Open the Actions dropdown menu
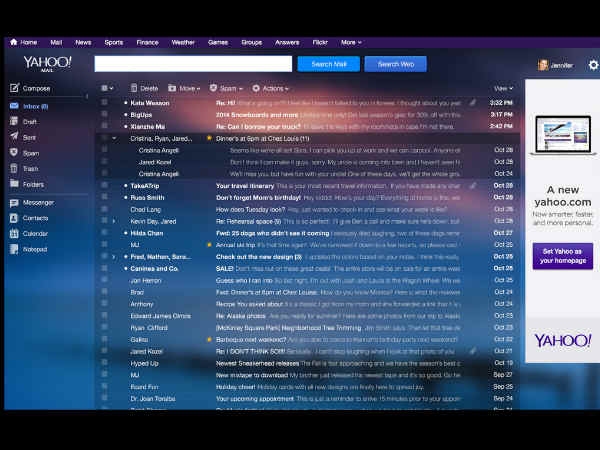The height and width of the screenshot is (450, 600). tap(270, 88)
